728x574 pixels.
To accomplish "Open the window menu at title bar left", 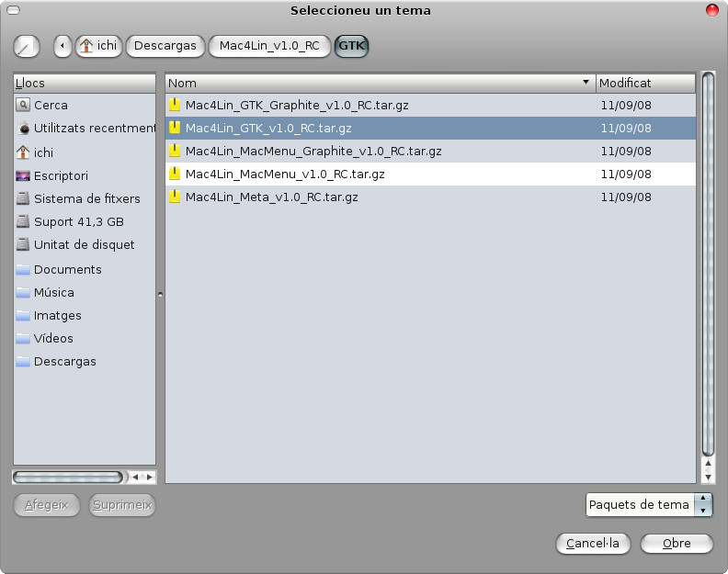I will pos(14,10).
